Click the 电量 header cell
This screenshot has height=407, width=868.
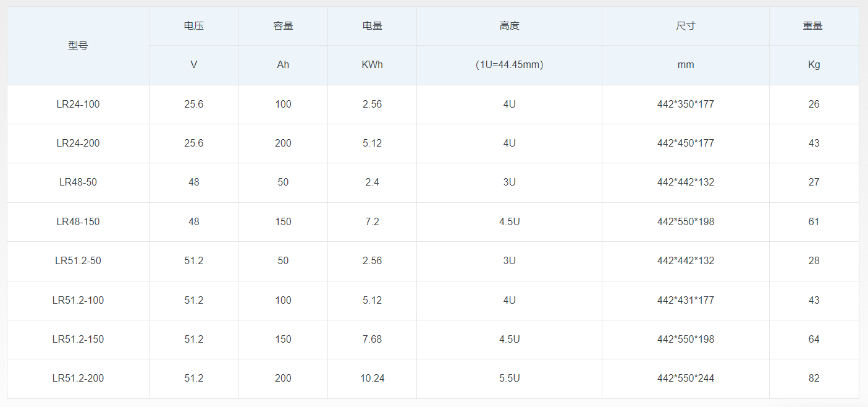pos(372,26)
